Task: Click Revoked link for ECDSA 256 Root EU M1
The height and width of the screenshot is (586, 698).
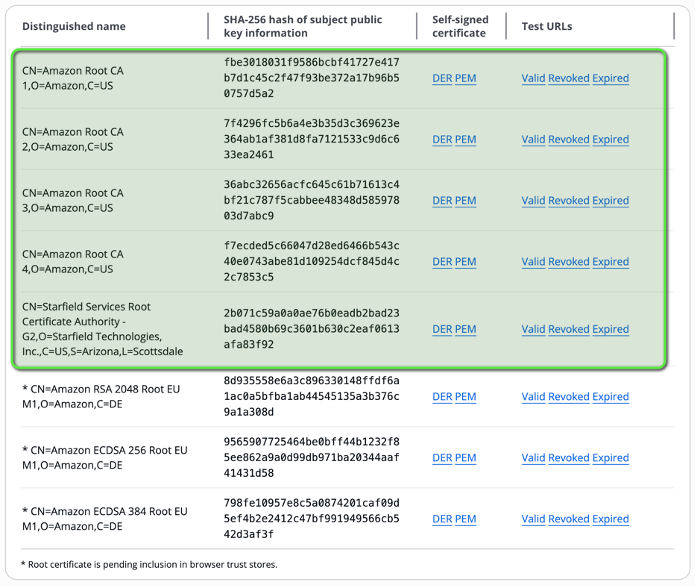Action: tap(571, 459)
